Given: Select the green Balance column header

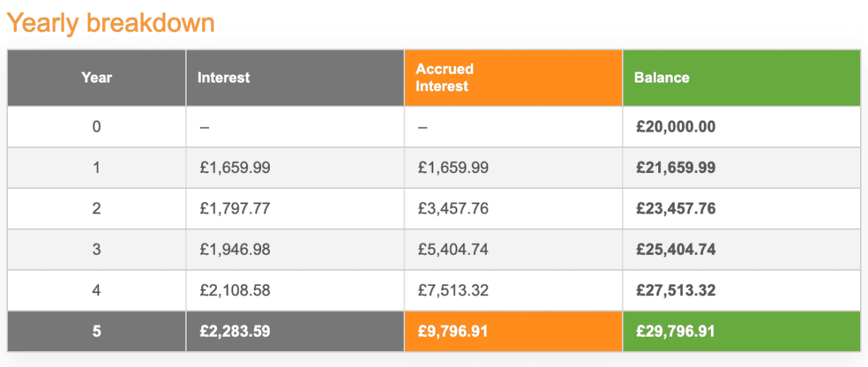Looking at the screenshot, I should click(662, 77).
